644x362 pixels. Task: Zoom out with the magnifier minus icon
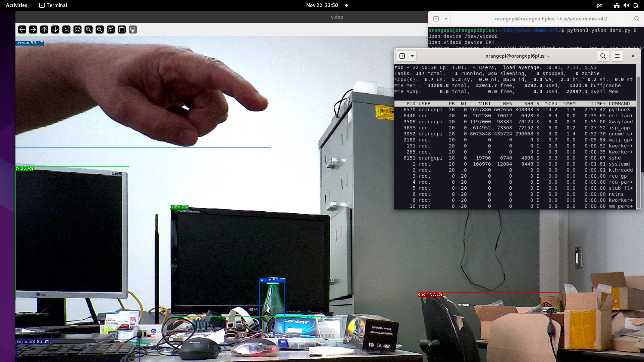click(x=100, y=29)
